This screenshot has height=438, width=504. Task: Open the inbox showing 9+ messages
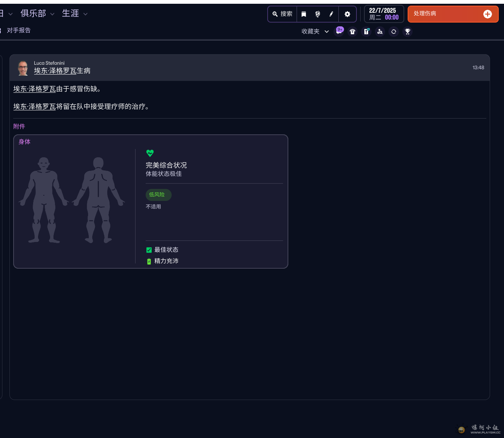[x=339, y=31]
